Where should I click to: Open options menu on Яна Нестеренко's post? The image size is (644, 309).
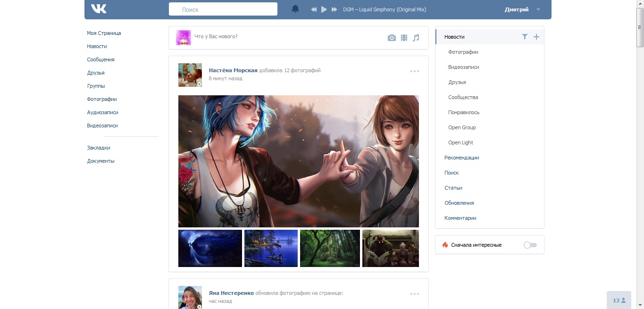(x=415, y=294)
